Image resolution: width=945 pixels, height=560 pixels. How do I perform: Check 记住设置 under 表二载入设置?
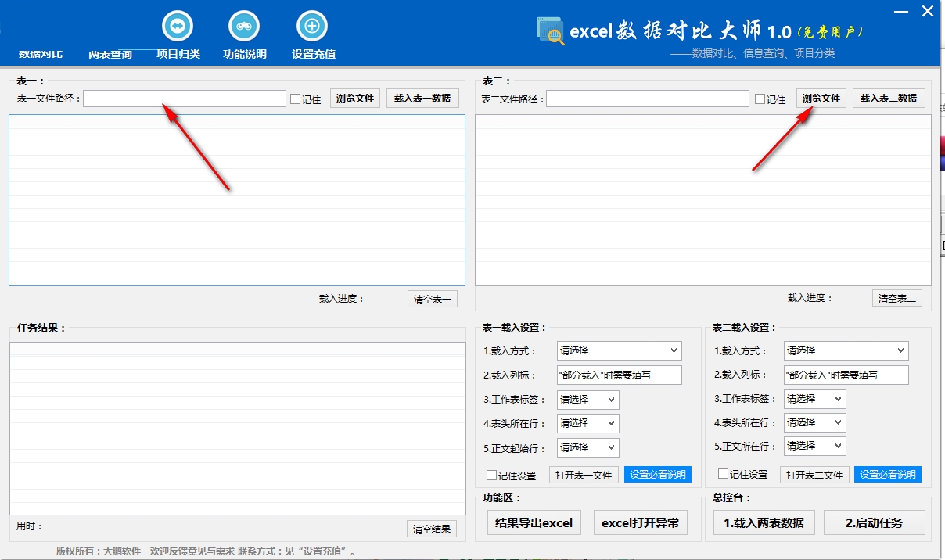coord(724,474)
